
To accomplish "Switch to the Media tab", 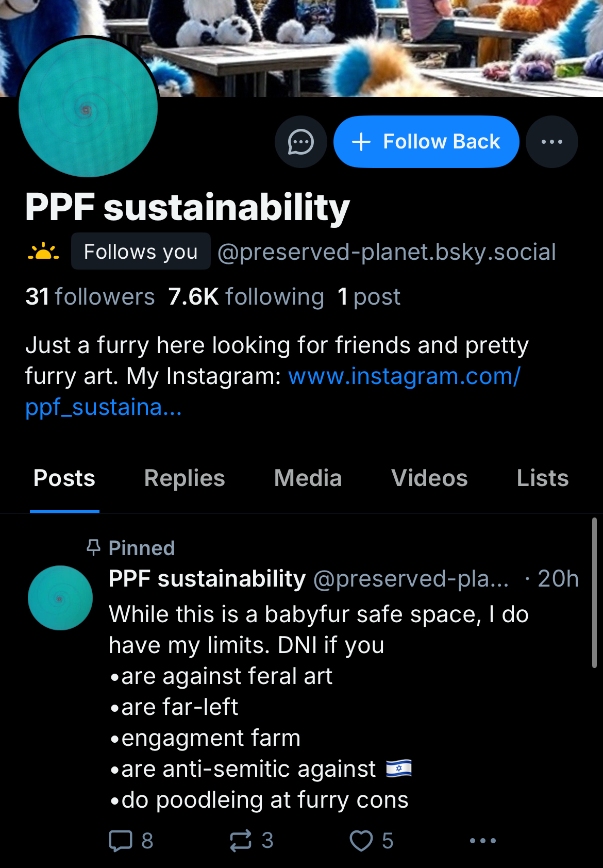I will tap(308, 478).
